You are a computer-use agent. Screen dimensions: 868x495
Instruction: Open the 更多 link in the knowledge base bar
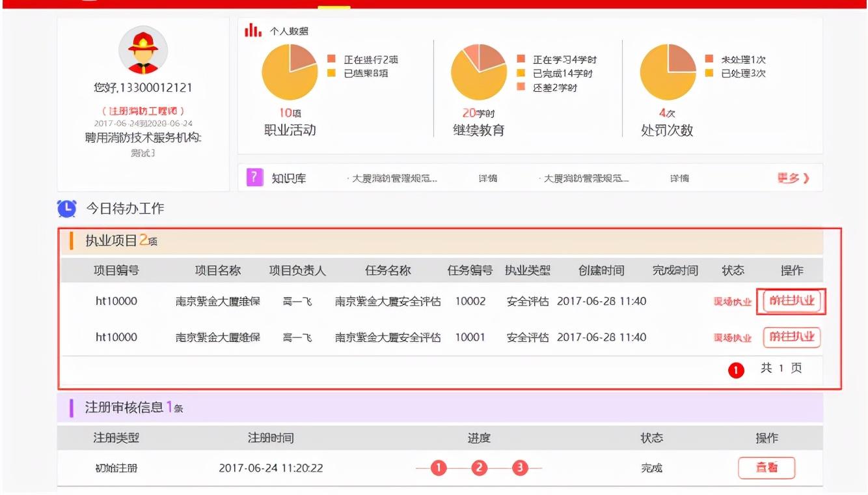(793, 178)
